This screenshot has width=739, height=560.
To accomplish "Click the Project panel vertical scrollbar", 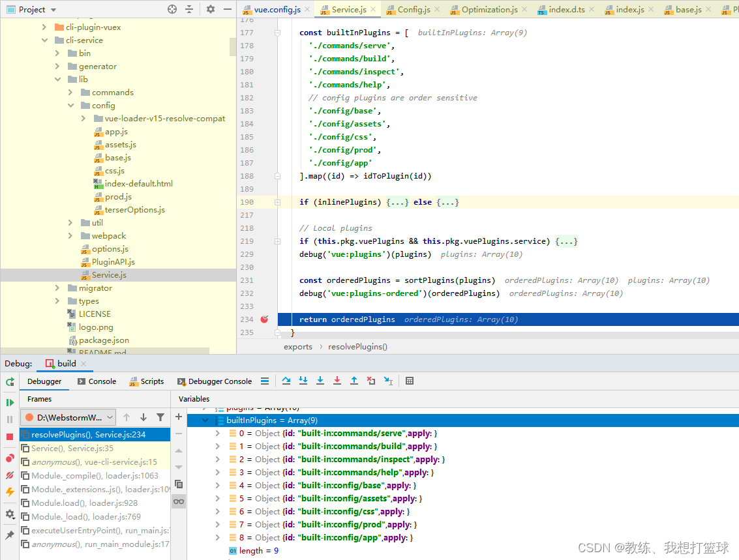I will [233, 47].
